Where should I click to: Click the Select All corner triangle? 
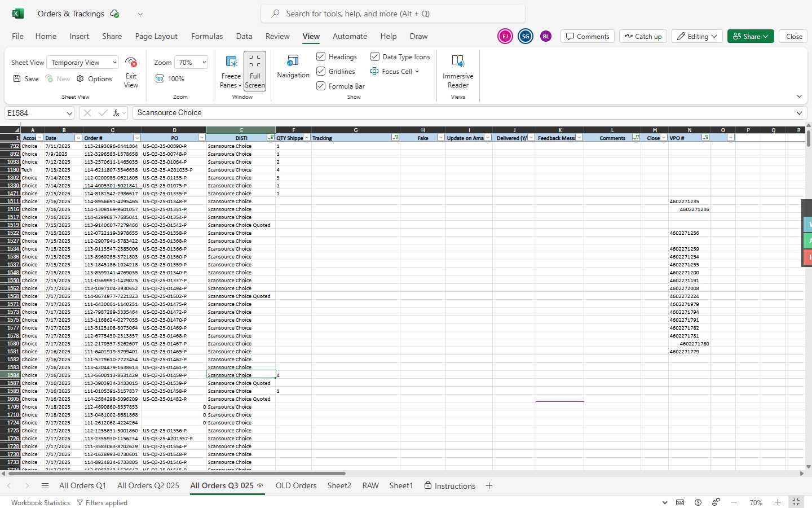[x=16, y=130]
